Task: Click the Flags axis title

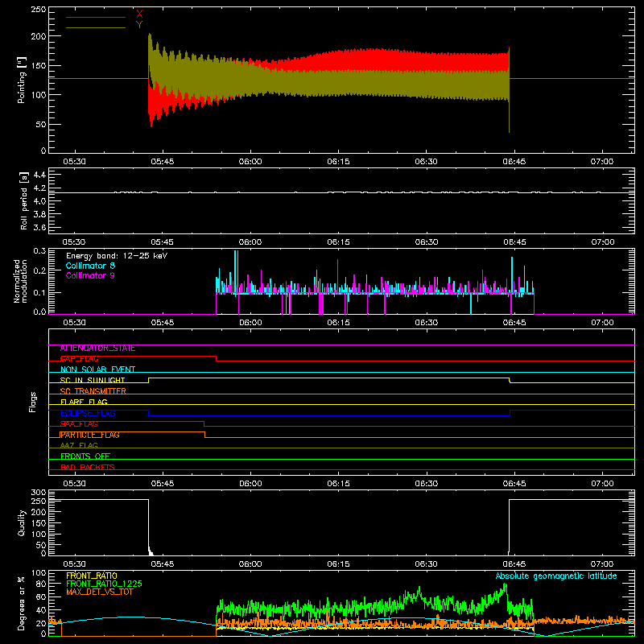Action: point(32,402)
